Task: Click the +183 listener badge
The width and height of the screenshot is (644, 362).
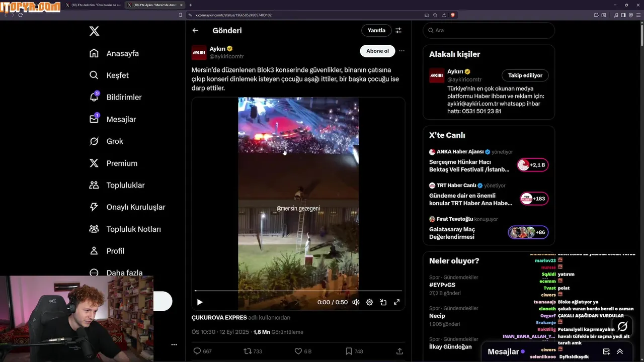Action: (534, 199)
